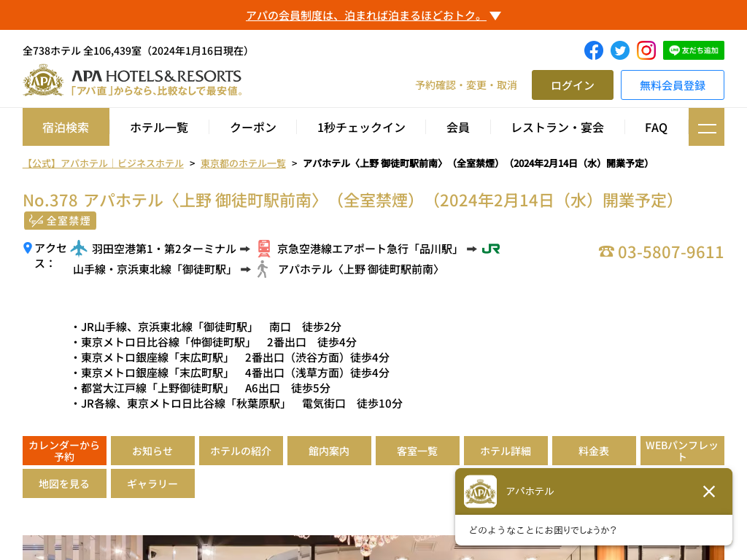The height and width of the screenshot is (560, 747).
Task: Follow the 【公式】アパホテル breadcrumb link
Action: click(x=103, y=163)
